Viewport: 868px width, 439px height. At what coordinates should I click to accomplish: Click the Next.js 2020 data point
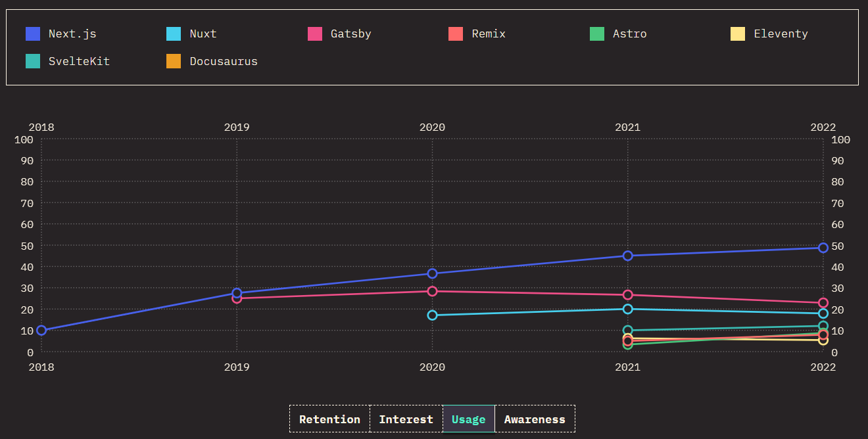pyautogui.click(x=432, y=273)
